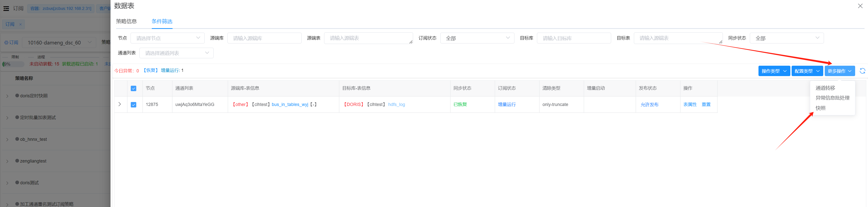Open the hamburger menu icon beside 订阅

(6, 8)
